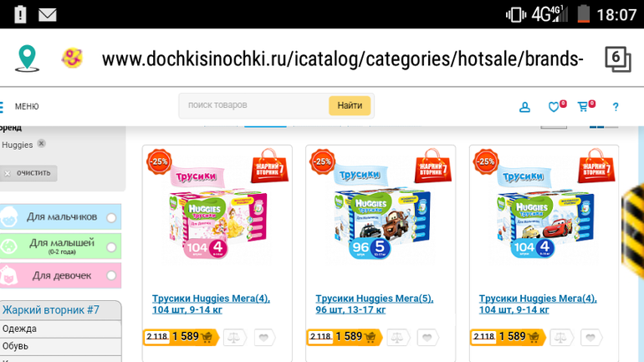Open link Трусики Huggies Мега(5), 96 шт

point(374,303)
